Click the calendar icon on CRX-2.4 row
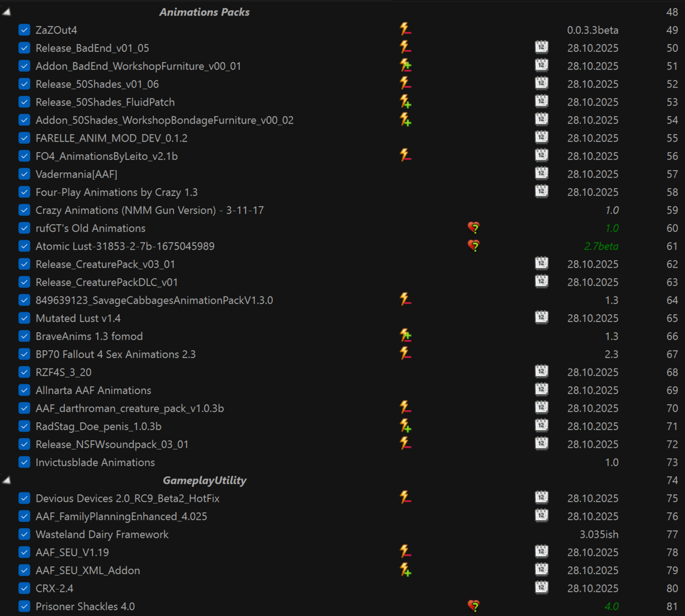 [x=541, y=587]
